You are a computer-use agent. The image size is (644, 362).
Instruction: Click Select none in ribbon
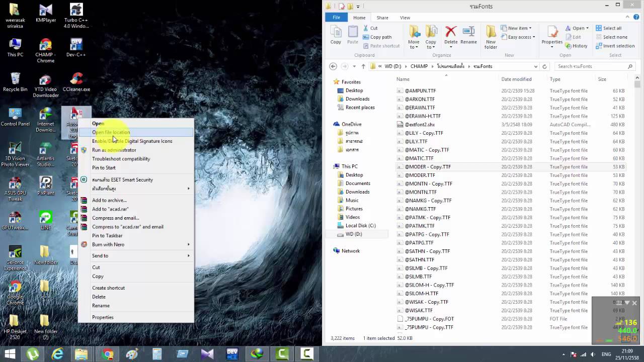(611, 37)
